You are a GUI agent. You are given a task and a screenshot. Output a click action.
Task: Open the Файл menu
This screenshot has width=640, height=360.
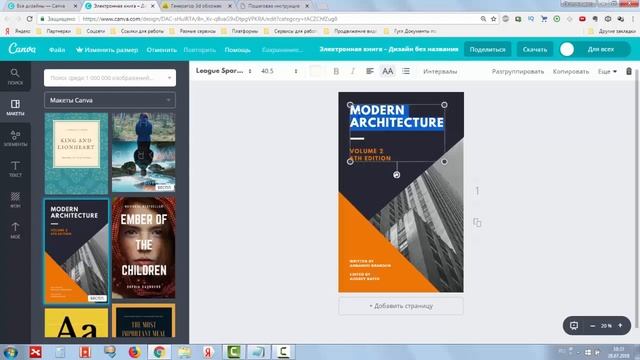point(57,50)
